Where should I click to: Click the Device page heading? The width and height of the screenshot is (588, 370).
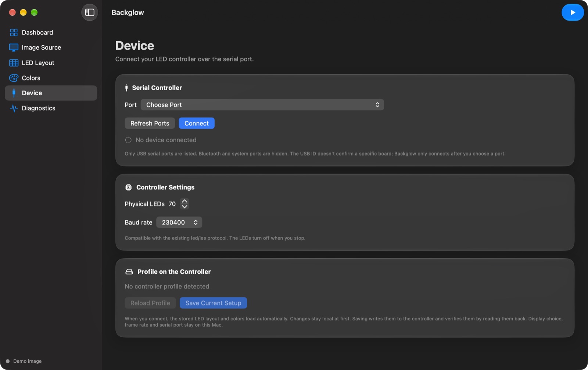click(135, 46)
